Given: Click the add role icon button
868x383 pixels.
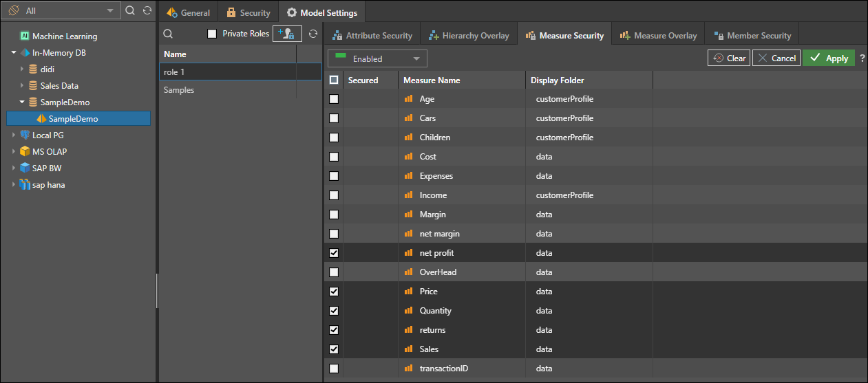Looking at the screenshot, I should click(x=287, y=34).
